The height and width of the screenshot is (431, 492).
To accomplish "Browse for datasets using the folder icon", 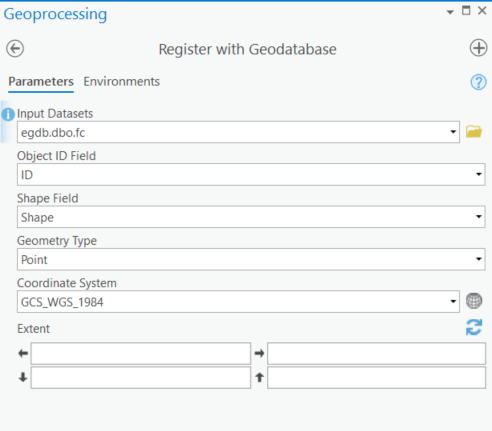I will pos(474,132).
